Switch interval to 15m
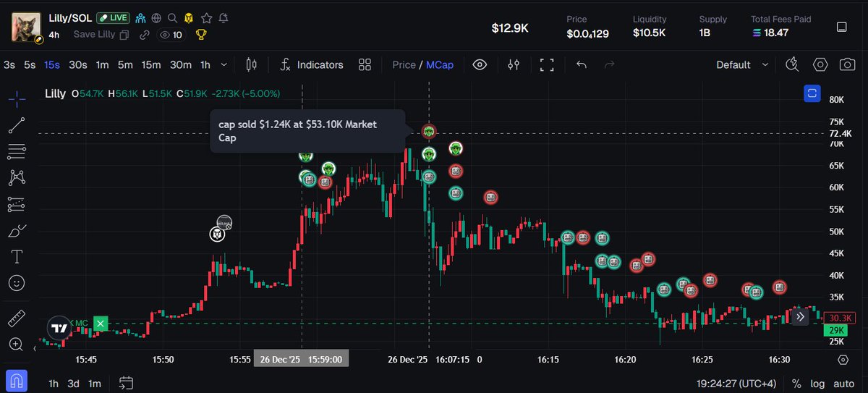The image size is (868, 393). (151, 64)
